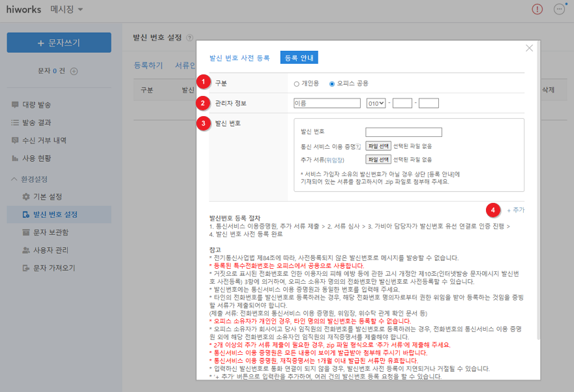Open the 010 phone prefix dropdown
Viewport: 574px width, 392px height.
[x=376, y=103]
